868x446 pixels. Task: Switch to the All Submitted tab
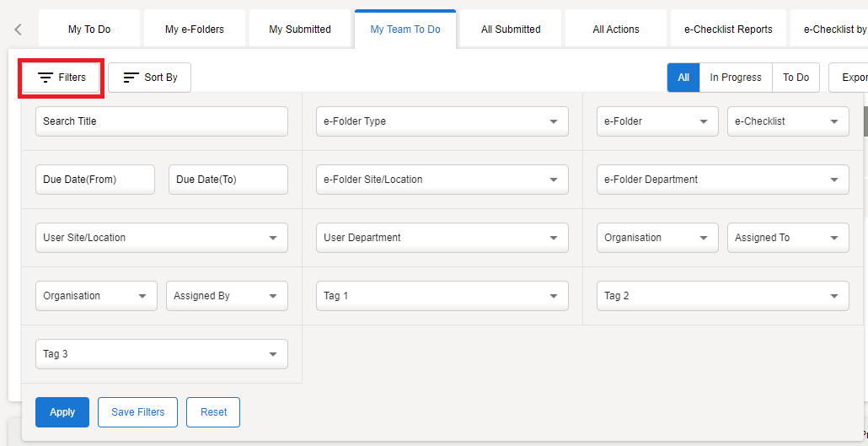click(511, 30)
